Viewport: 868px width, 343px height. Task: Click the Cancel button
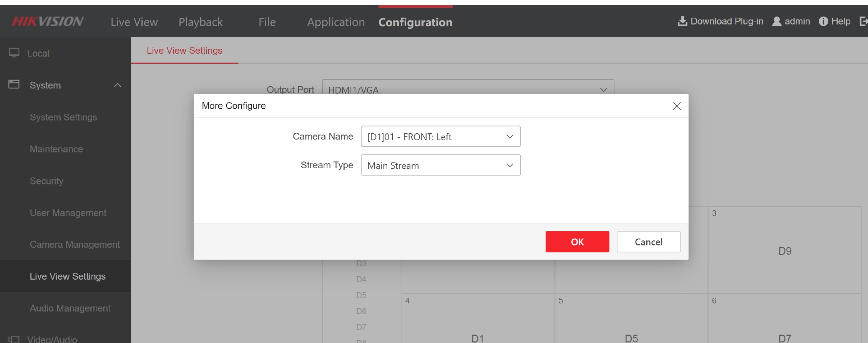click(648, 242)
